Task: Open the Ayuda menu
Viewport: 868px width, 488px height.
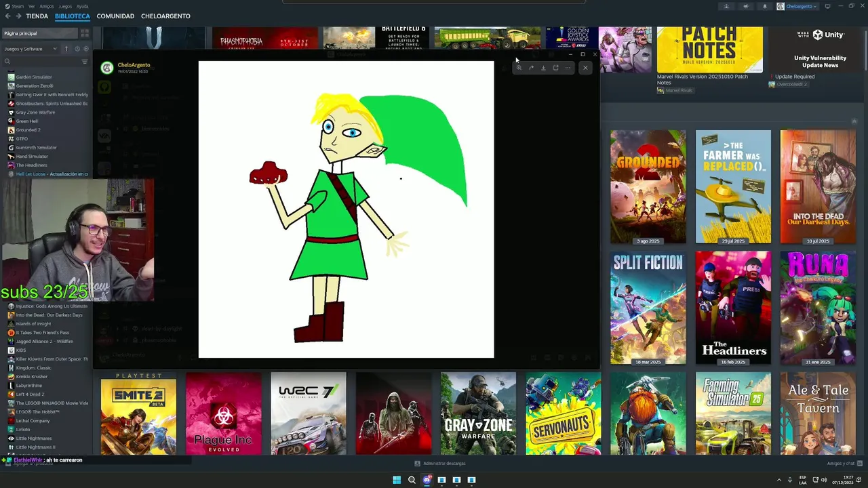Action: pos(82,6)
